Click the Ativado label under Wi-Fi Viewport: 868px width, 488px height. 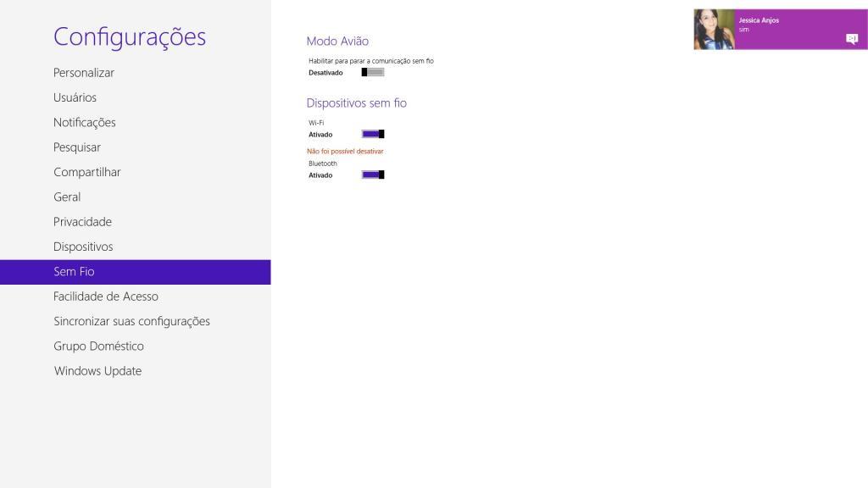pyautogui.click(x=320, y=135)
